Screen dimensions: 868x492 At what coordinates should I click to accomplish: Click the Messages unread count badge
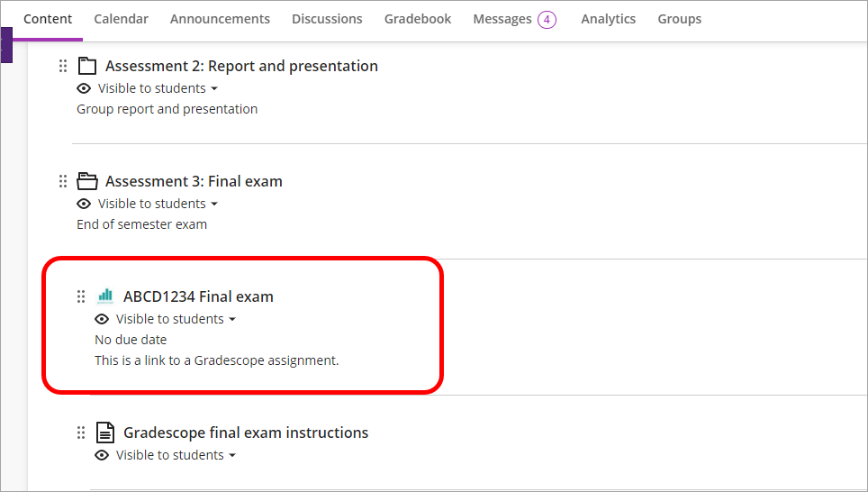pyautogui.click(x=547, y=19)
